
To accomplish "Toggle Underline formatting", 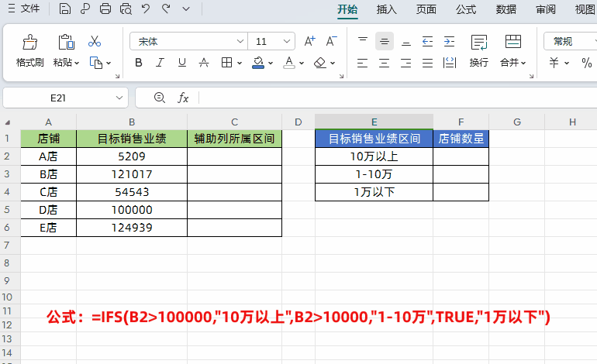I will pyautogui.click(x=182, y=63).
